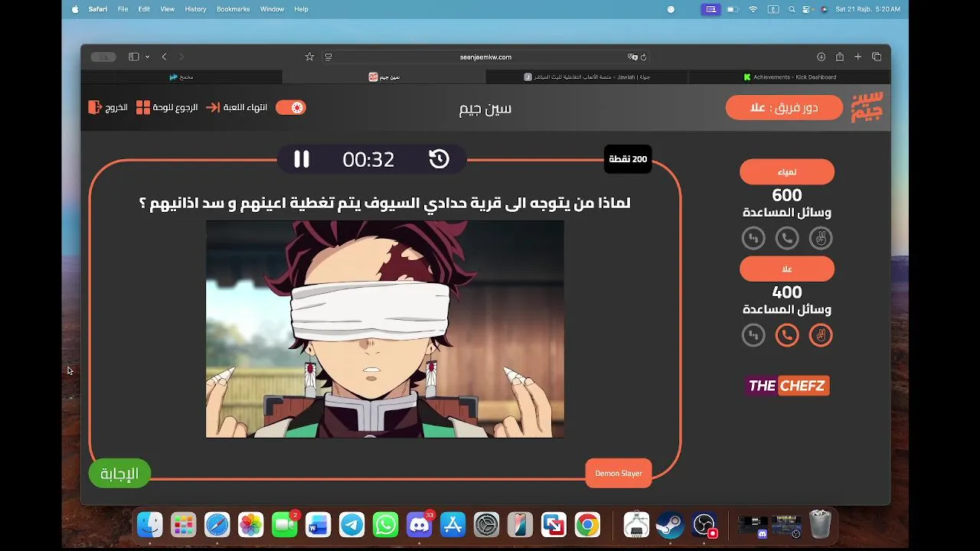Open the Window menu
This screenshot has height=551, width=980.
pos(272,9)
